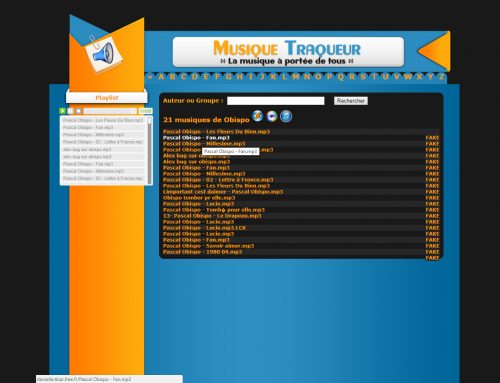Browse artists starting with R
Image resolution: width=500 pixels, height=383 pixels.
352,77
